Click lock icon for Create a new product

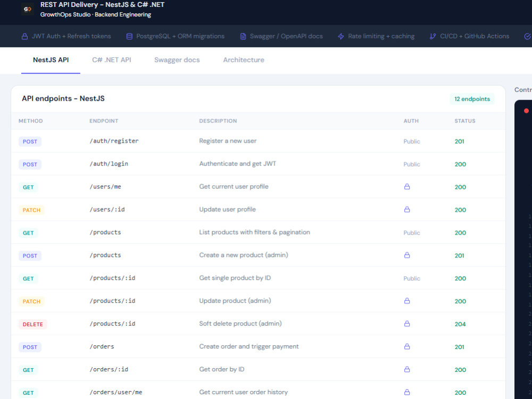coord(407,255)
